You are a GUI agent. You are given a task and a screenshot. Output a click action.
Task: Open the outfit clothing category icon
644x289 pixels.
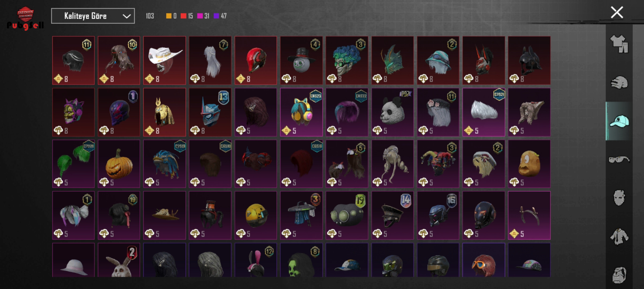pos(619,44)
